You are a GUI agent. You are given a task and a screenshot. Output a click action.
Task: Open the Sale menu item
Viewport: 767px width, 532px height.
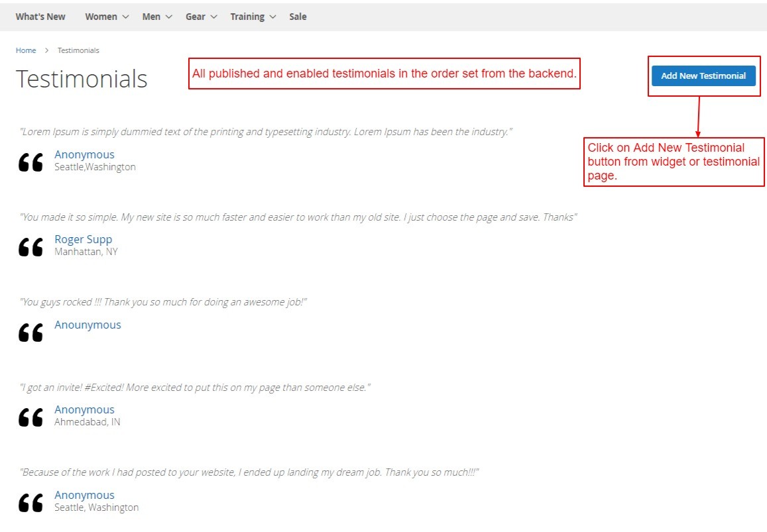coord(298,17)
